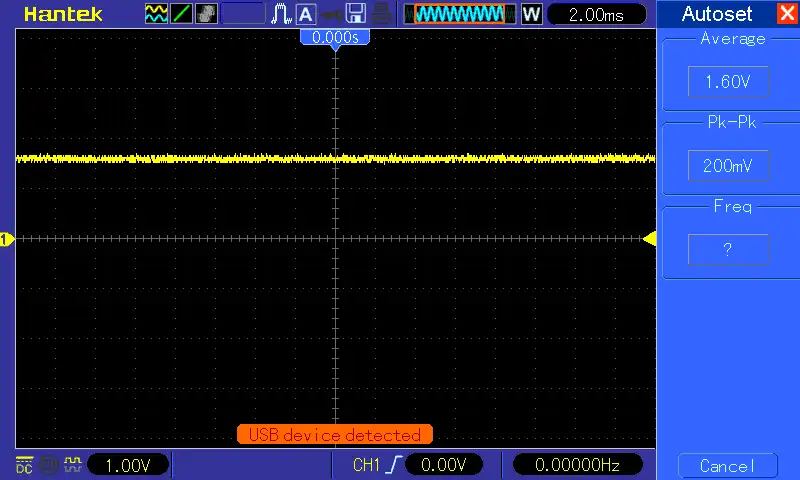
Task: Click the DC coupling icon
Action: (24, 465)
